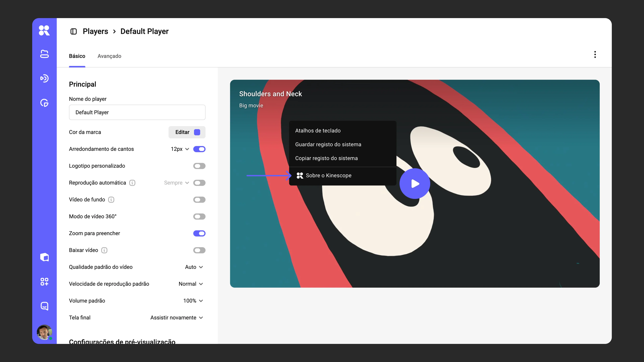This screenshot has width=644, height=362.
Task: Open Tela final Assistir novamente dropdown
Action: (176, 318)
